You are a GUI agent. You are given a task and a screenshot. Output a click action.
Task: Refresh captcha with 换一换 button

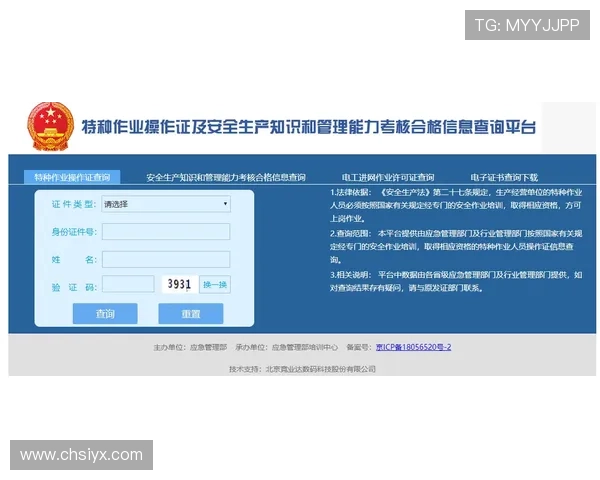(215, 284)
